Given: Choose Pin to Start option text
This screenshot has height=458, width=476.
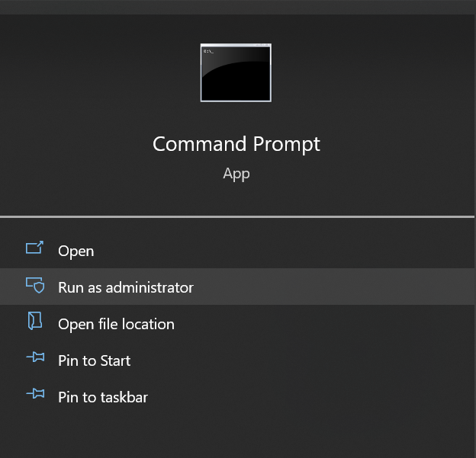Looking at the screenshot, I should tap(94, 360).
